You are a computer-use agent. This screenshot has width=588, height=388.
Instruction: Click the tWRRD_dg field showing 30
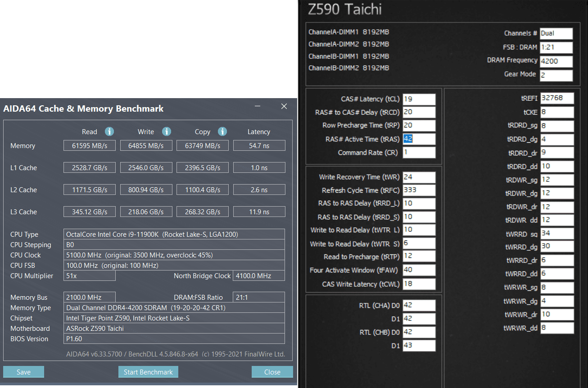point(557,247)
